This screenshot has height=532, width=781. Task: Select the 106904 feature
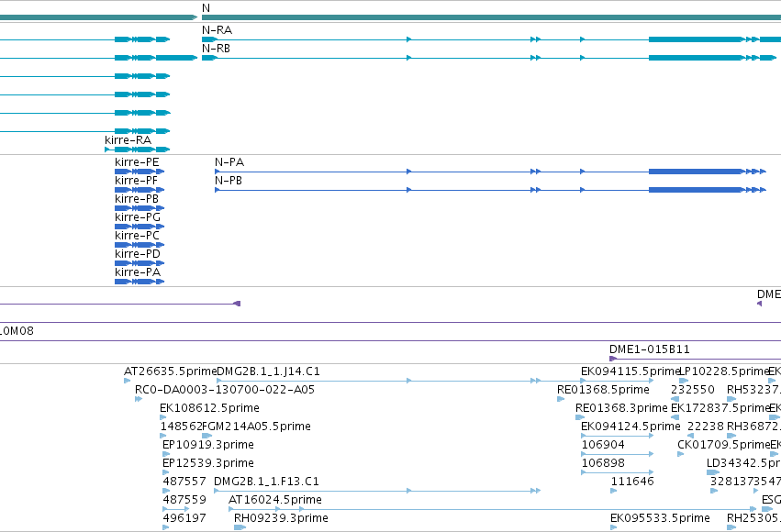click(618, 454)
